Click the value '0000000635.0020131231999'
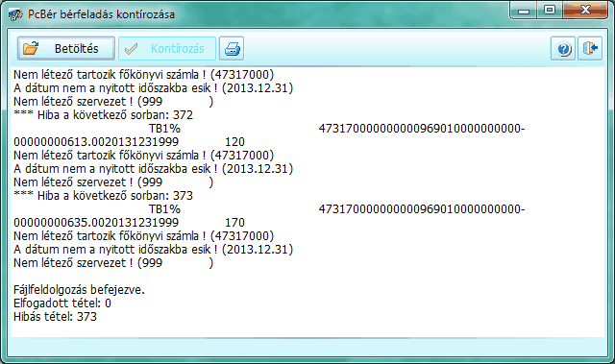This screenshot has width=615, height=364. tap(96, 223)
